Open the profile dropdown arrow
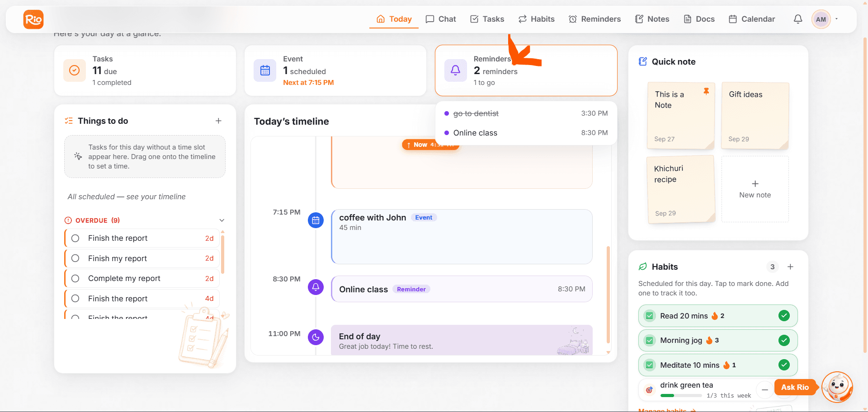Screen dimensions: 868x412 pyautogui.click(x=837, y=19)
